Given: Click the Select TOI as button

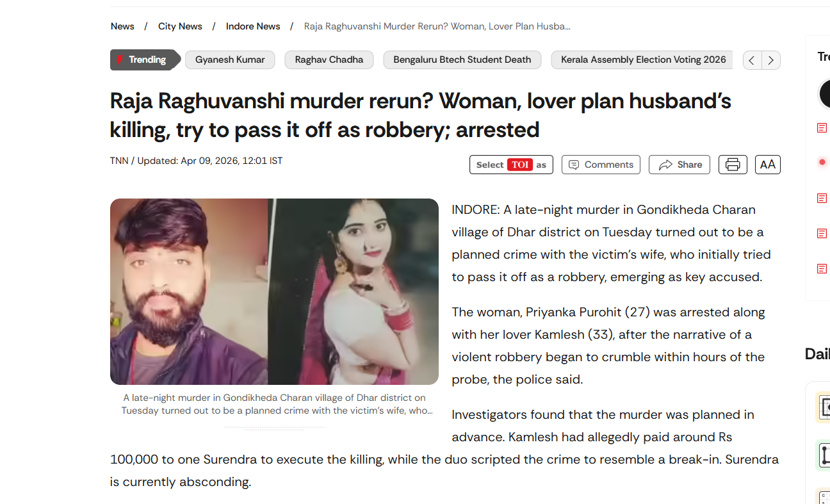Looking at the screenshot, I should 511,165.
